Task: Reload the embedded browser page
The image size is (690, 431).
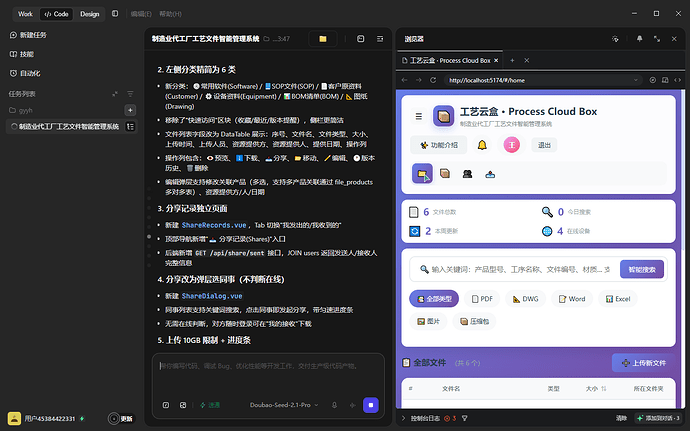Action: point(433,80)
